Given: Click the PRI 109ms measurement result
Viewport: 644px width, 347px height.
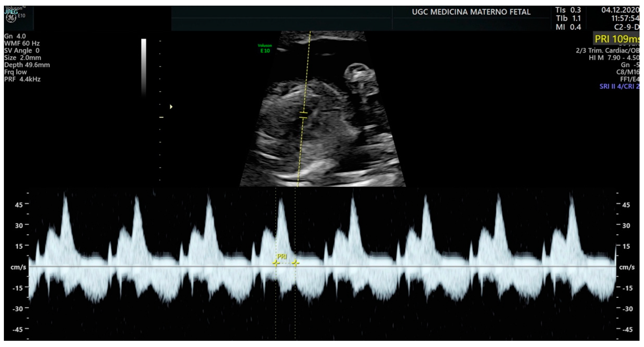Looking at the screenshot, I should (617, 39).
